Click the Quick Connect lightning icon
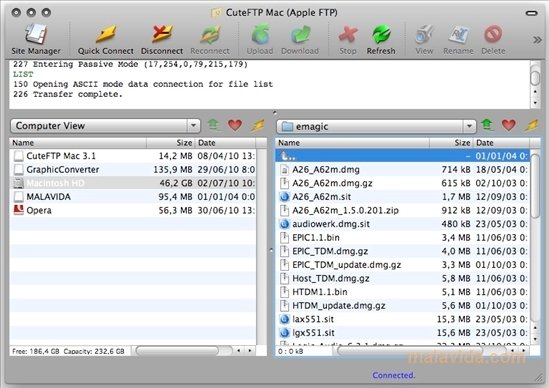 (106, 34)
